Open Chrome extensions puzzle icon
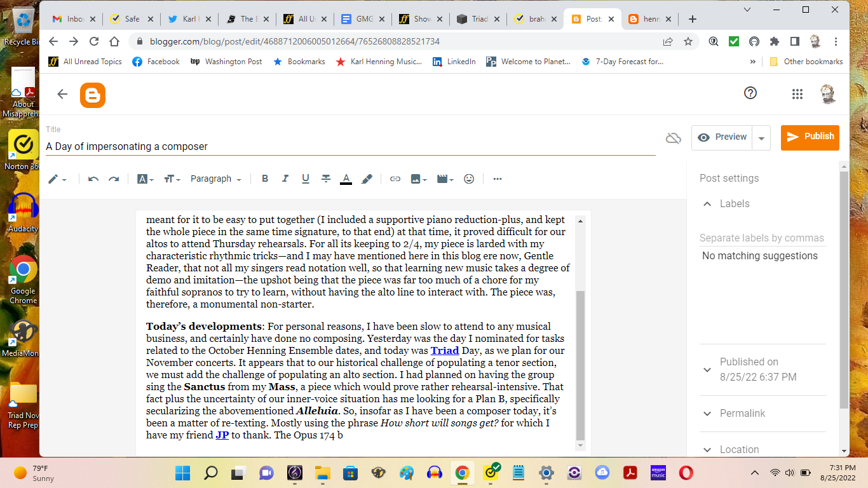This screenshot has width=868, height=488. click(x=774, y=41)
